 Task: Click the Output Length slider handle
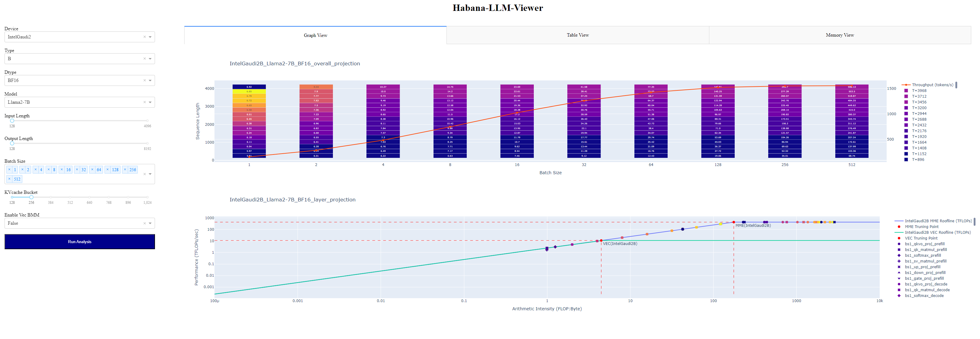pos(12,144)
